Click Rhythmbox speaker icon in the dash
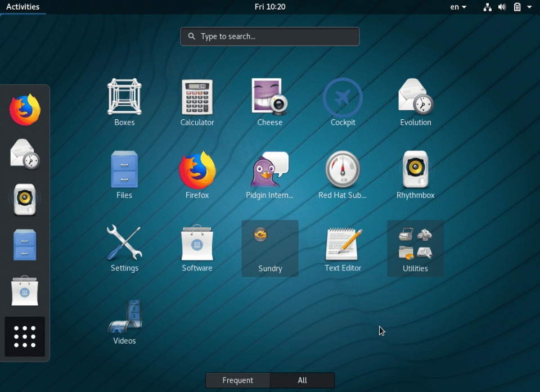This screenshot has height=392, width=540. click(x=25, y=200)
